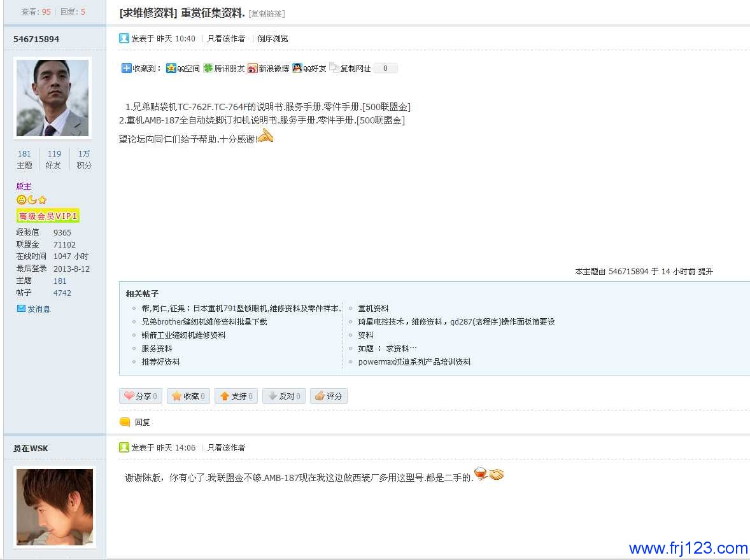Switch to 倒序浏览 reverse order

click(272, 39)
